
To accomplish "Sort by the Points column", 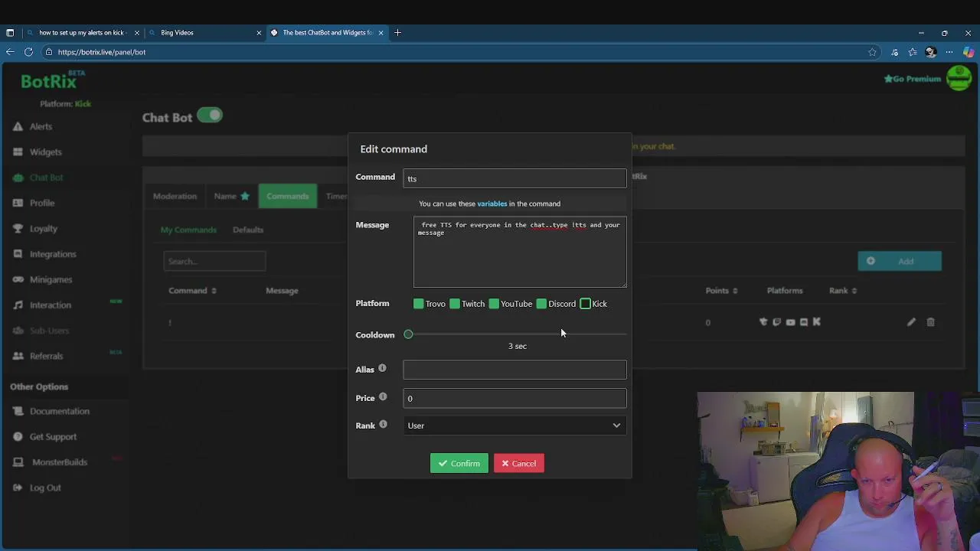I will pyautogui.click(x=721, y=291).
